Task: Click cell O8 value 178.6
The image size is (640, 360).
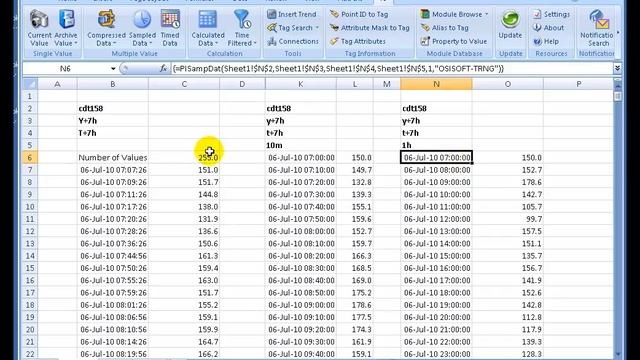Action: [508, 182]
